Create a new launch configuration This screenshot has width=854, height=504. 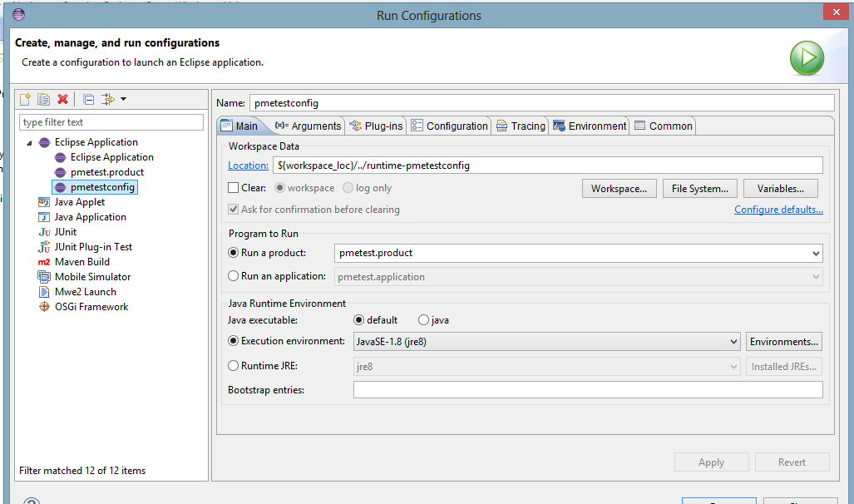pyautogui.click(x=25, y=99)
